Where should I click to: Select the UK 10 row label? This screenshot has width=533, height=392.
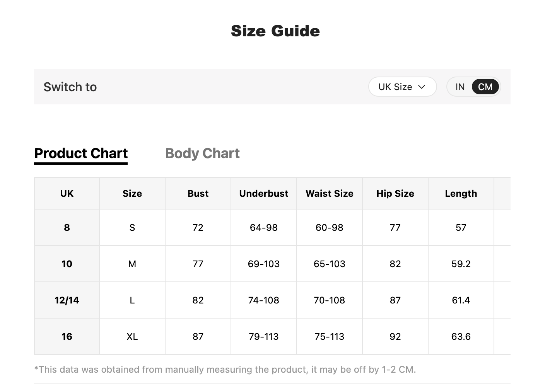click(x=67, y=264)
